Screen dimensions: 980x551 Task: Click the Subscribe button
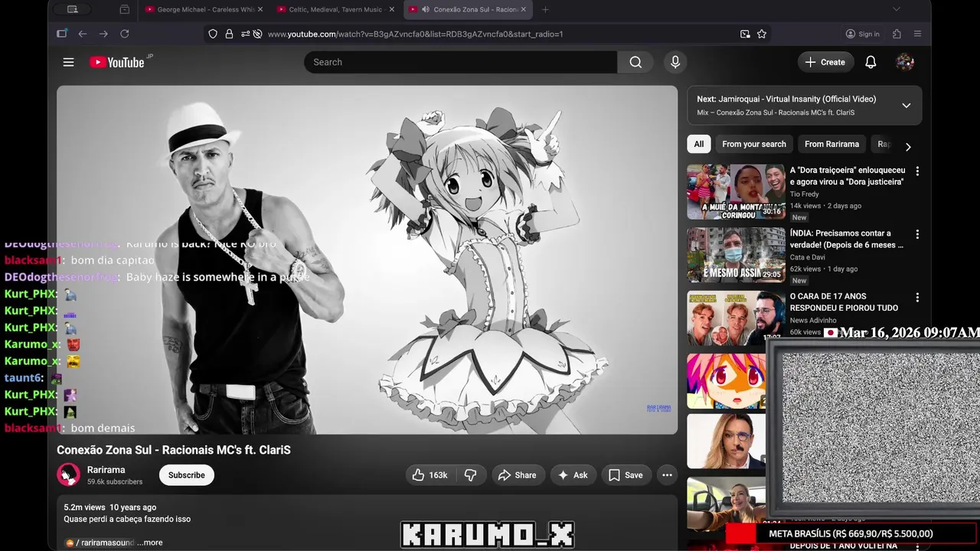click(x=187, y=475)
